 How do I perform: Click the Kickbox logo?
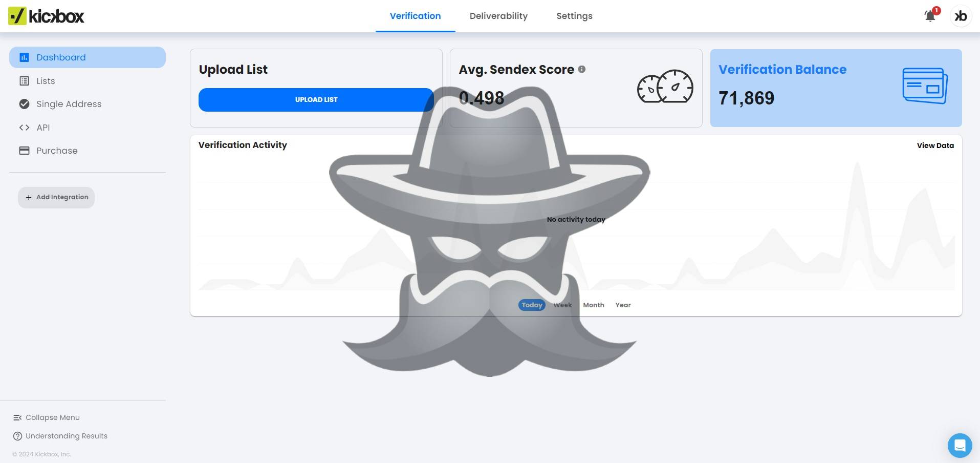46,16
